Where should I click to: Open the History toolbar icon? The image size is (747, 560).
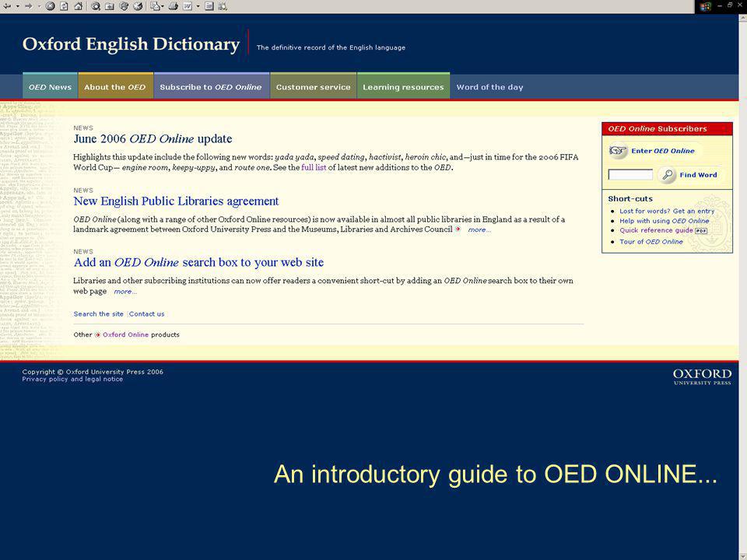point(138,6)
